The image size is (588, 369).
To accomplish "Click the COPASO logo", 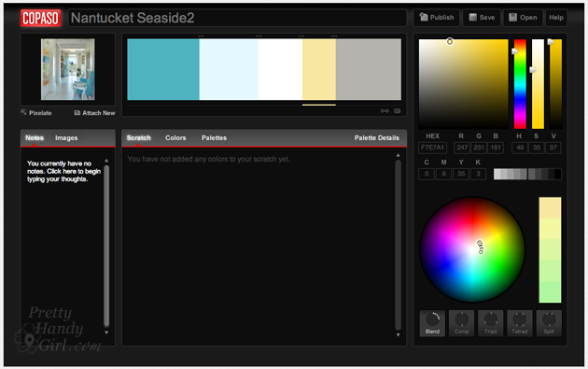I will 40,18.
